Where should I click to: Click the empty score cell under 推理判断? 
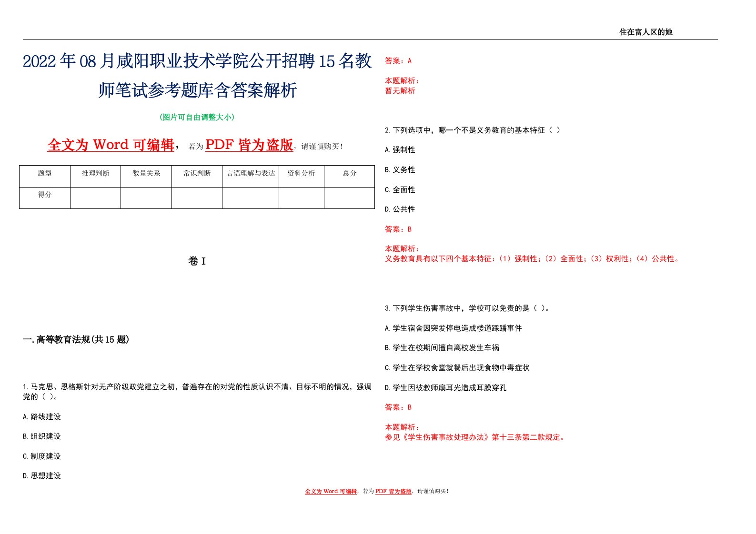coord(95,198)
